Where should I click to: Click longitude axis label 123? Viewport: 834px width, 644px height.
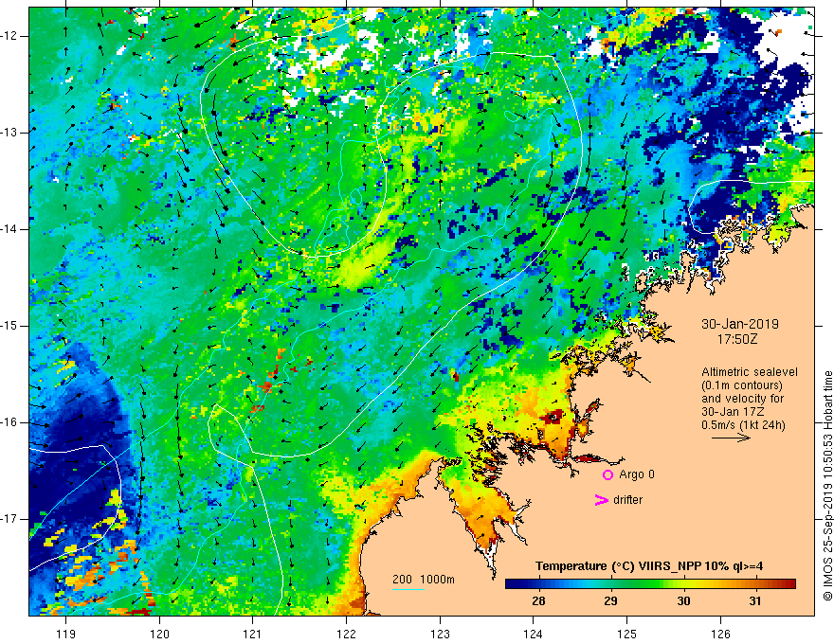point(440,634)
